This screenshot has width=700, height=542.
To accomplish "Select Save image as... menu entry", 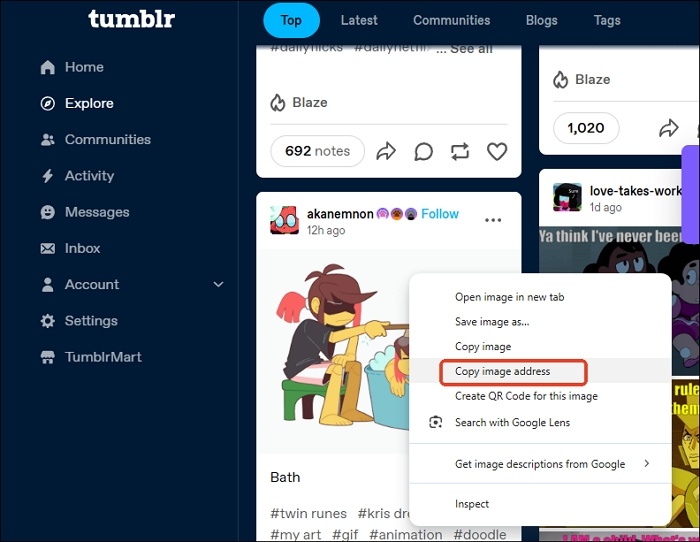I will click(x=492, y=322).
